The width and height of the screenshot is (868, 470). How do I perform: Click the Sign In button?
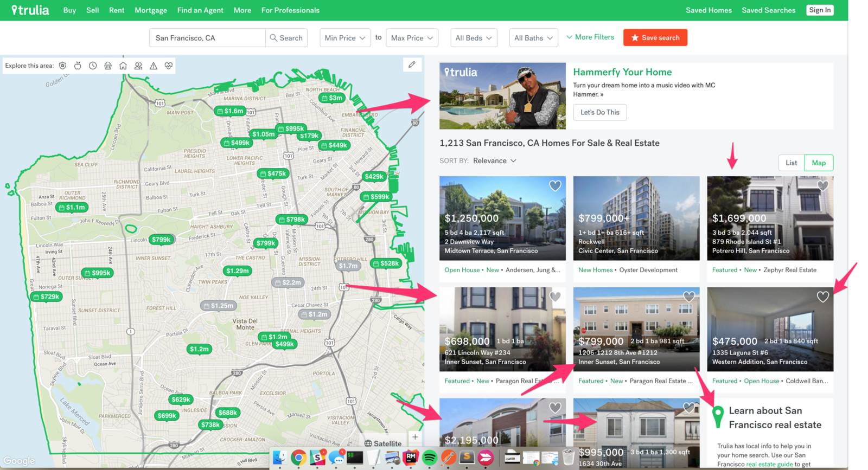pos(820,10)
